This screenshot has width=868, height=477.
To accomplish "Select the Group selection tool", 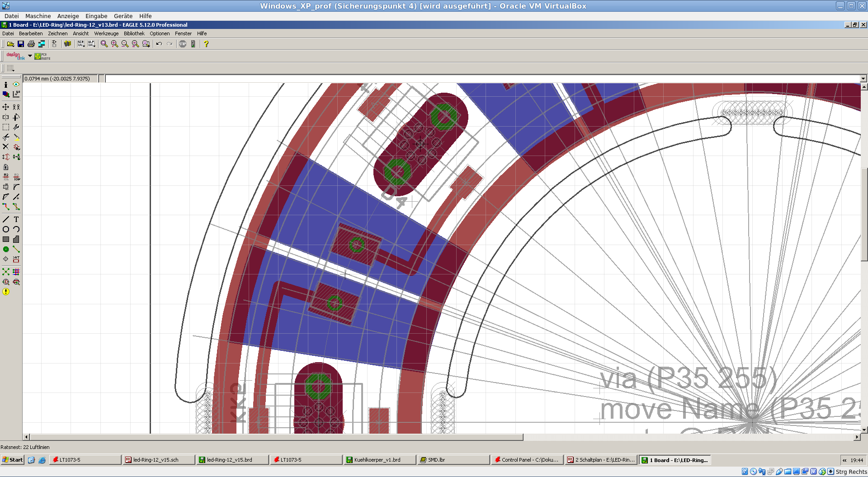I will 6,127.
